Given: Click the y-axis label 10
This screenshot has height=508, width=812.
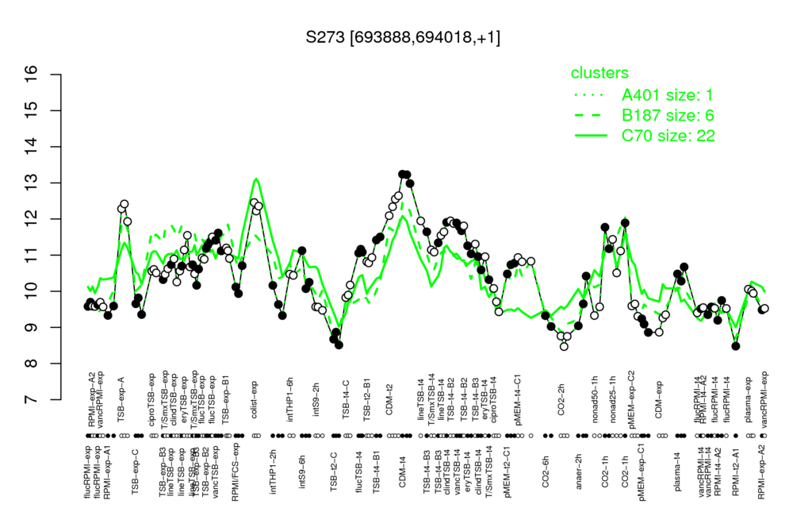Looking at the screenshot, I should [32, 291].
